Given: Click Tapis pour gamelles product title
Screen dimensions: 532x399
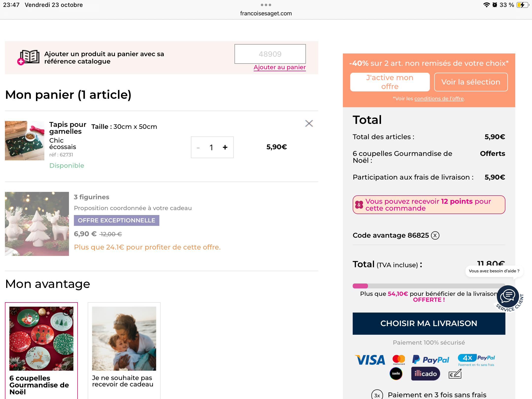Looking at the screenshot, I should pos(67,128).
